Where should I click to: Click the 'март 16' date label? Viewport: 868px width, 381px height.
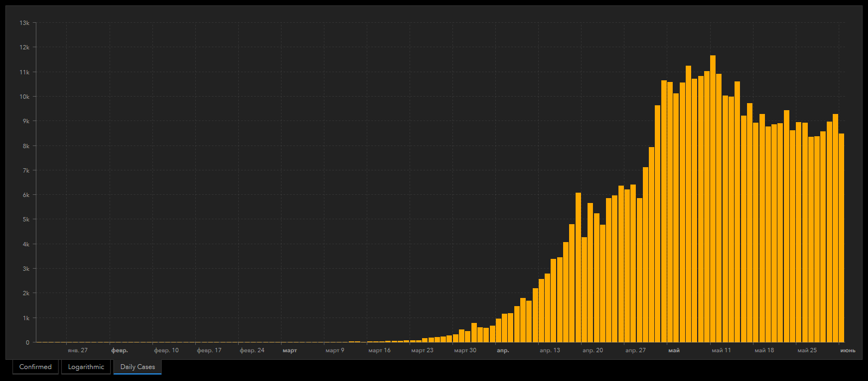coord(379,350)
